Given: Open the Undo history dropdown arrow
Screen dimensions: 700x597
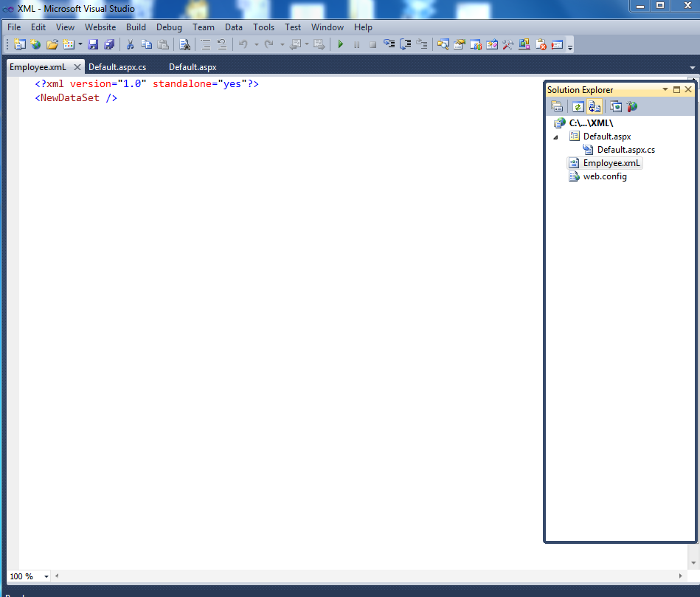Looking at the screenshot, I should (x=255, y=44).
